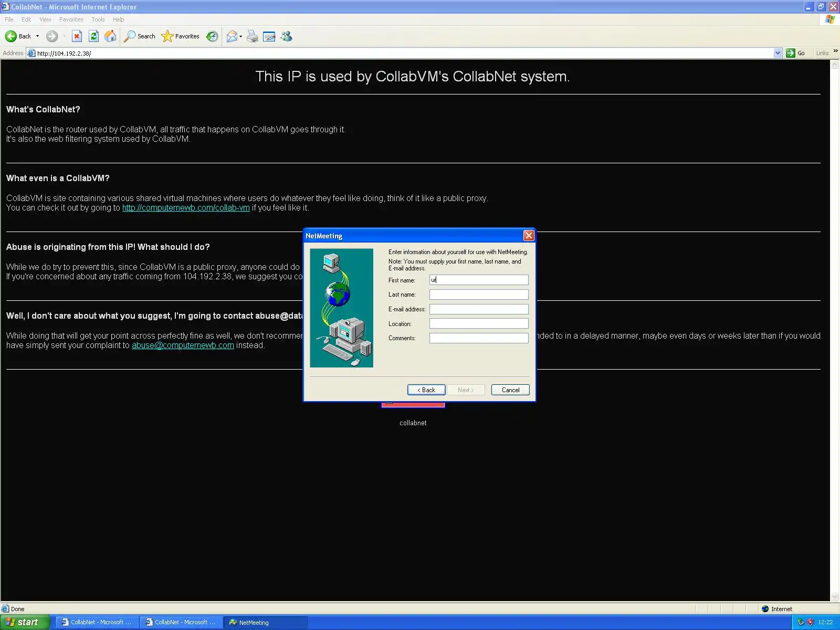
Task: Click the page scrollbar down arrow
Action: coord(835,597)
